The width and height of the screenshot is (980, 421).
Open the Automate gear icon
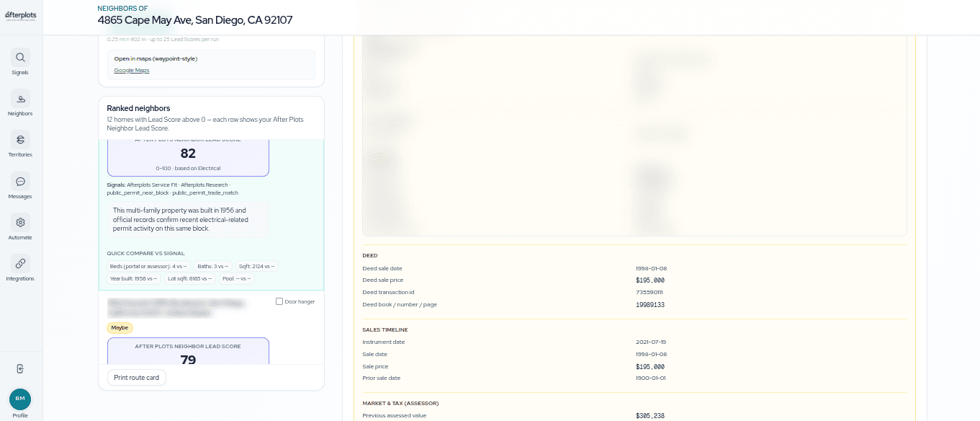click(20, 223)
